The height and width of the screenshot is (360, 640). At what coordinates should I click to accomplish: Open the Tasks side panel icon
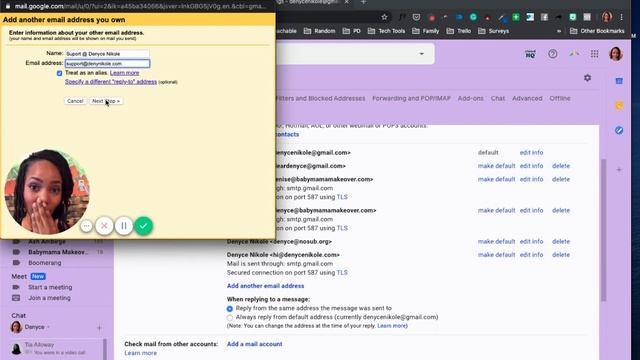click(619, 130)
